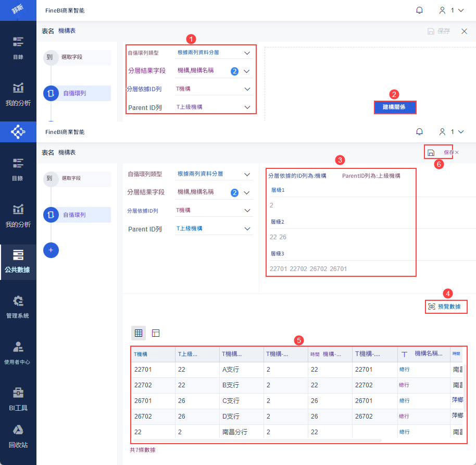Click the 南昌分行 cell in the table

tap(234, 432)
